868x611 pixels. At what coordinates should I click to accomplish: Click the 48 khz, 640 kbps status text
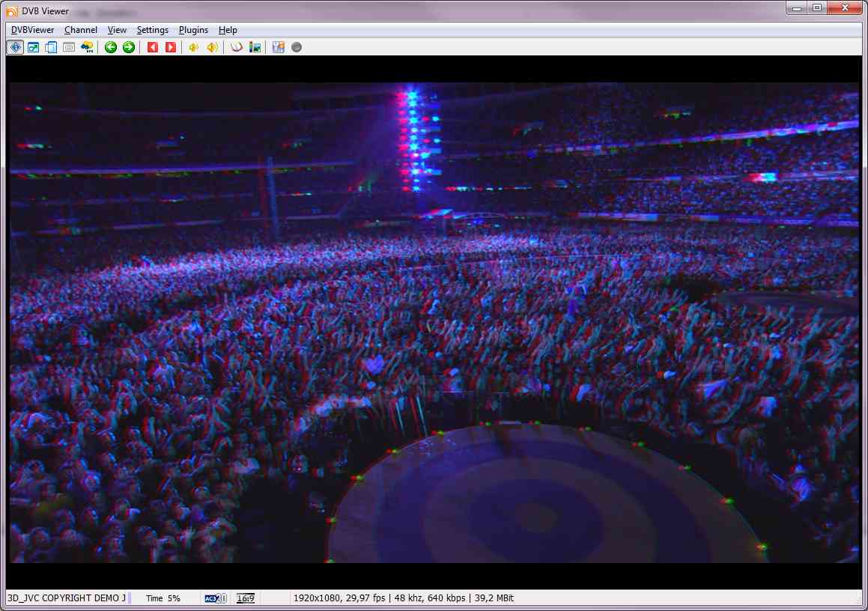(x=430, y=598)
